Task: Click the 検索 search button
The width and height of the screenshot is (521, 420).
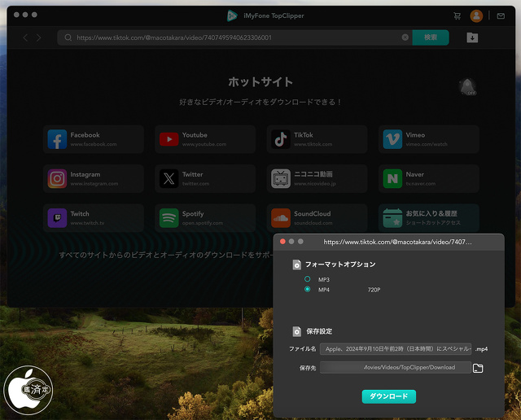Action: (431, 37)
